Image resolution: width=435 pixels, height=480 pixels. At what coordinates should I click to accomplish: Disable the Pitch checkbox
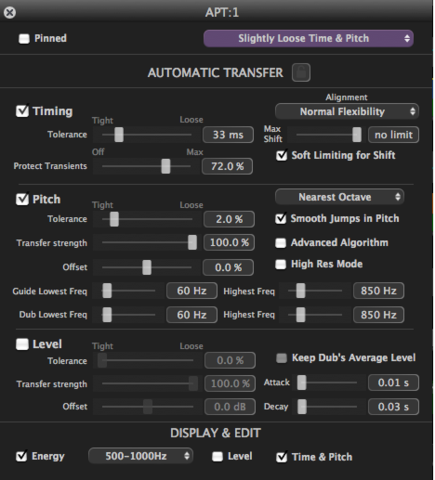22,199
